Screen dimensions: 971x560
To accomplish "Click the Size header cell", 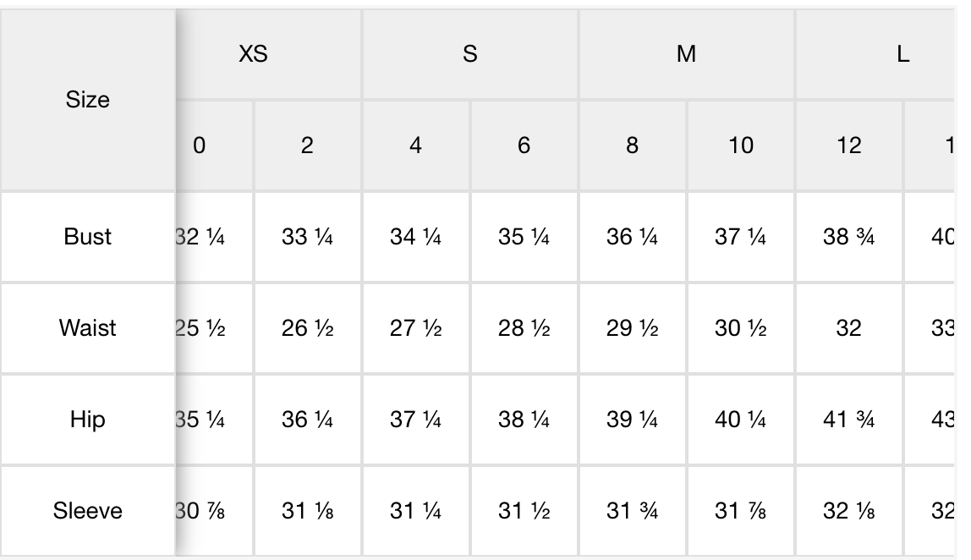I will tap(88, 100).
